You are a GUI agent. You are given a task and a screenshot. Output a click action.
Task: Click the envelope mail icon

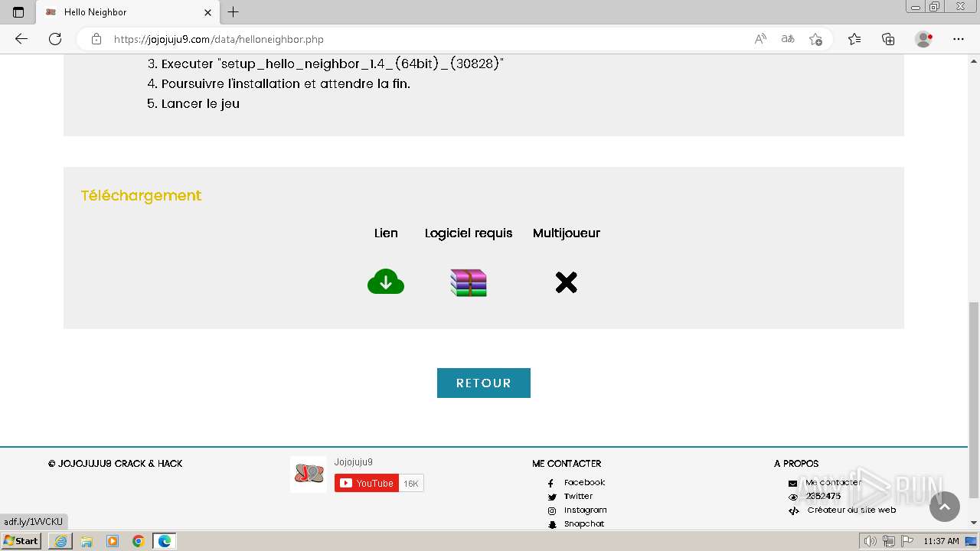pyautogui.click(x=792, y=483)
